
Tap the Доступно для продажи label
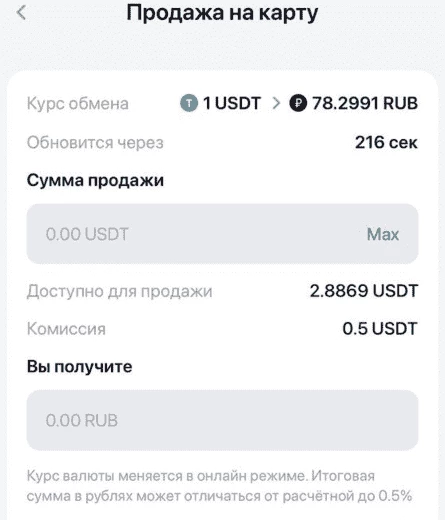click(x=119, y=291)
